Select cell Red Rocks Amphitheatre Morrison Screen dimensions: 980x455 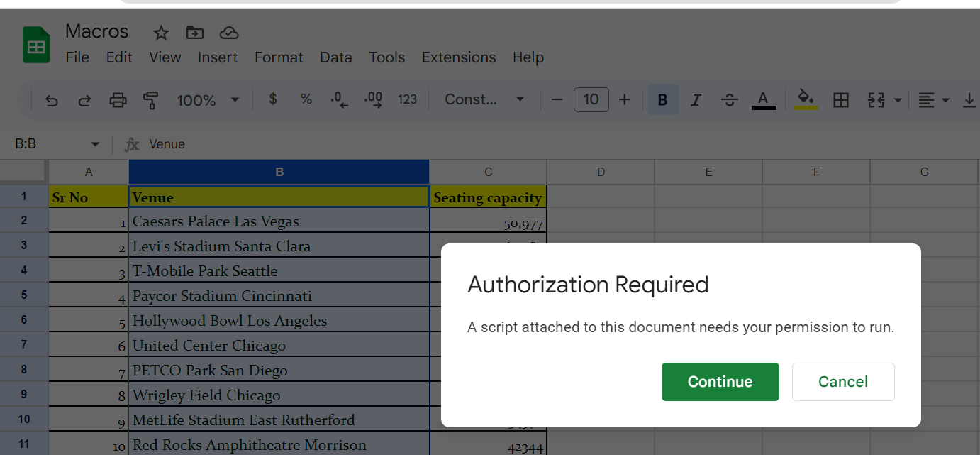279,444
